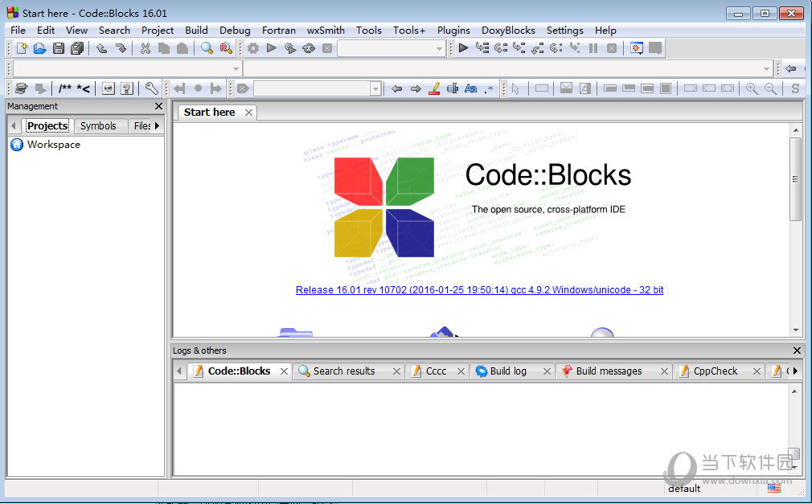
Task: Click the DoxyBlocks line comment *< icon
Action: pos(83,88)
